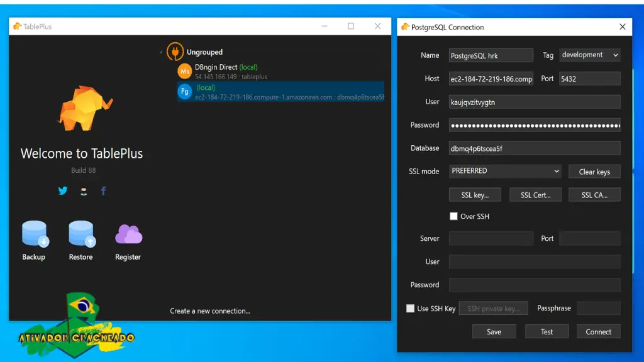The image size is (644, 362).
Task: Focus the SSH Password input field
Action: point(535,285)
